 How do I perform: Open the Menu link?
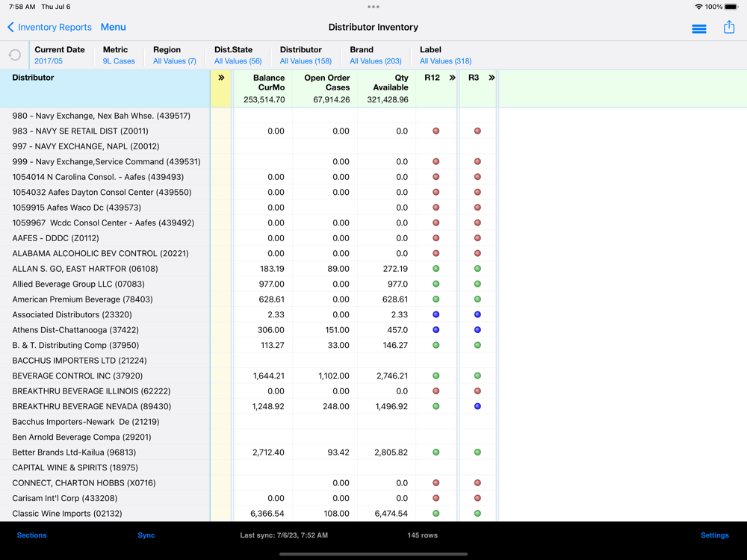pyautogui.click(x=113, y=27)
